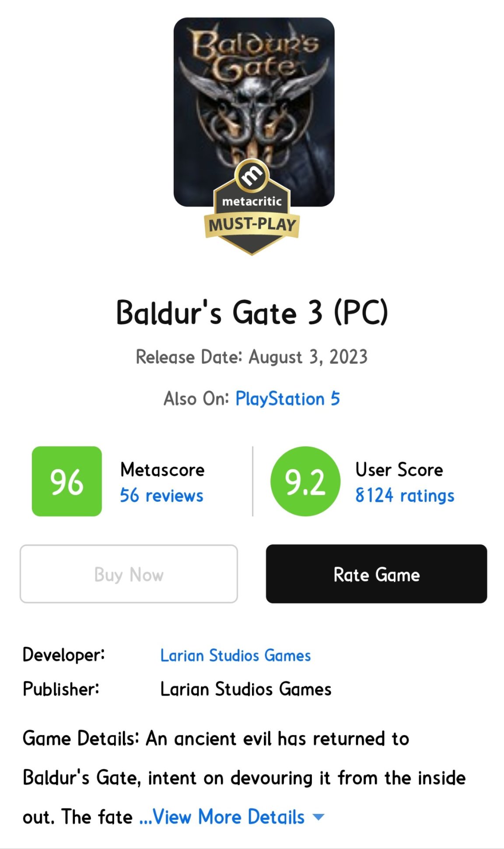Viewport: 504px width, 849px height.
Task: Click the gold Must-Play badge banner
Action: 252,225
